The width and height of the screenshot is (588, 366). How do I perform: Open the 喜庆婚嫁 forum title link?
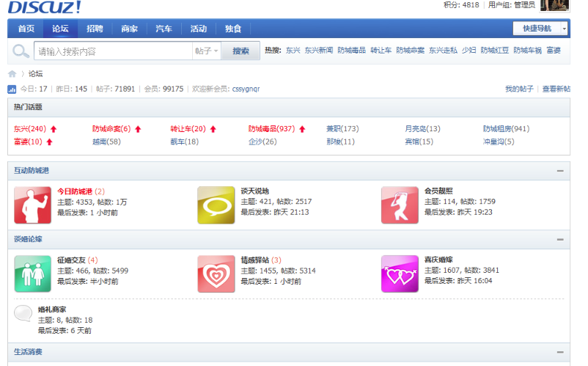pyautogui.click(x=438, y=260)
